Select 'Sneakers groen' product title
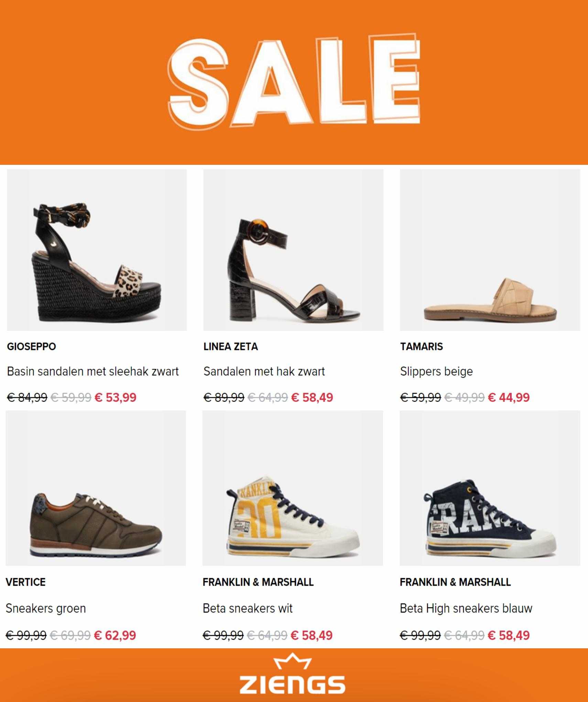This screenshot has height=702, width=588. coord(46,609)
